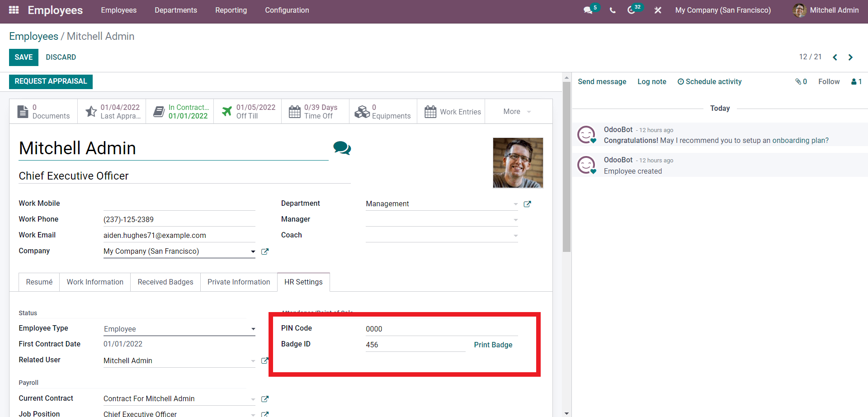Open Related User external link icon
Screen dimensions: 868x417
pos(265,360)
